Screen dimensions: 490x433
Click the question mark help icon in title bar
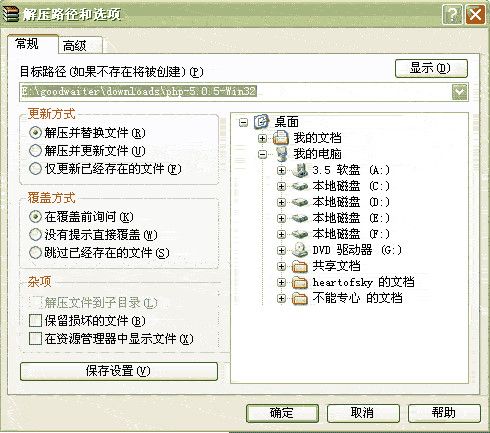tap(452, 14)
